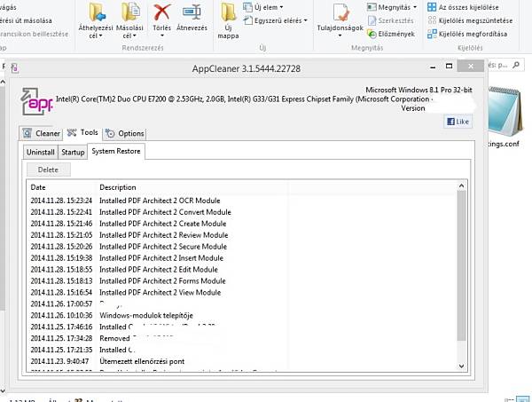532x402 pixels.
Task: Select Windows-modulok telepítője entry
Action: pos(243,315)
